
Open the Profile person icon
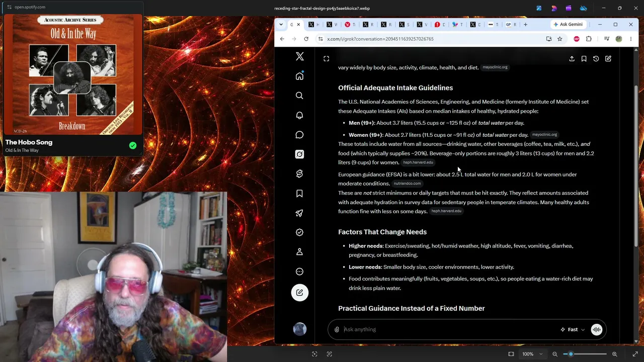[299, 252]
